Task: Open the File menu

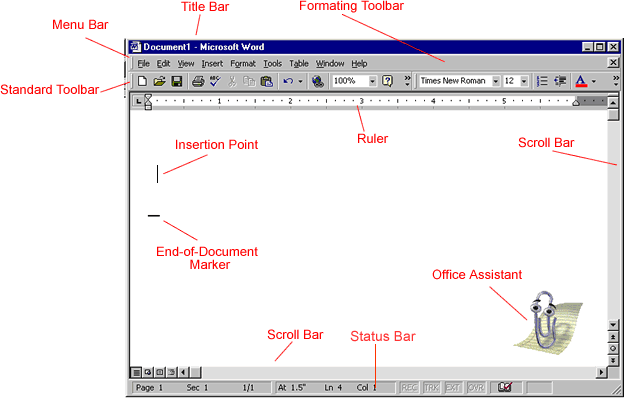Action: pyautogui.click(x=144, y=64)
